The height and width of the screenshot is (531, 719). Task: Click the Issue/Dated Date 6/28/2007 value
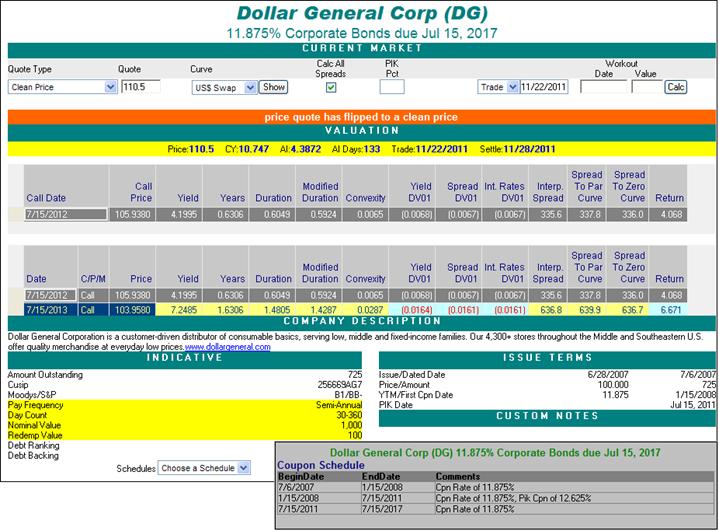pos(608,375)
